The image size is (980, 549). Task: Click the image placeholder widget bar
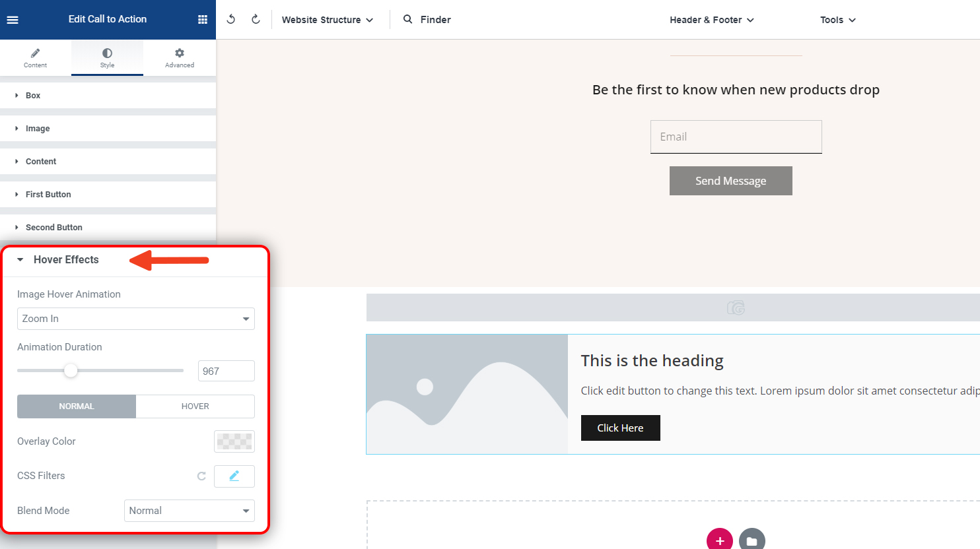(673, 307)
